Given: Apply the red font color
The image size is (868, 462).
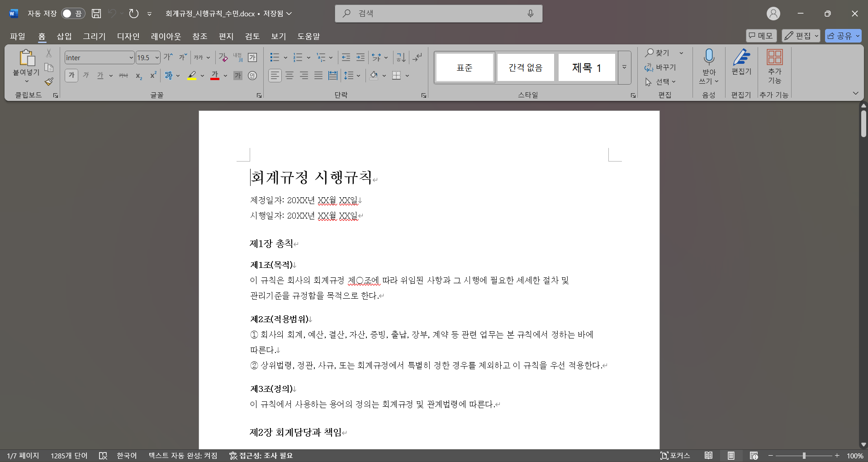Looking at the screenshot, I should click(215, 76).
